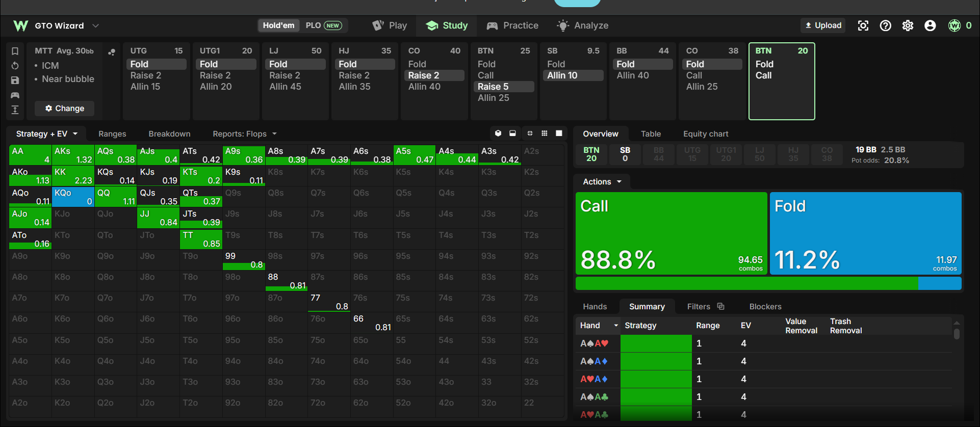The width and height of the screenshot is (980, 427).
Task: Open the Equity chart tab
Action: coord(706,134)
